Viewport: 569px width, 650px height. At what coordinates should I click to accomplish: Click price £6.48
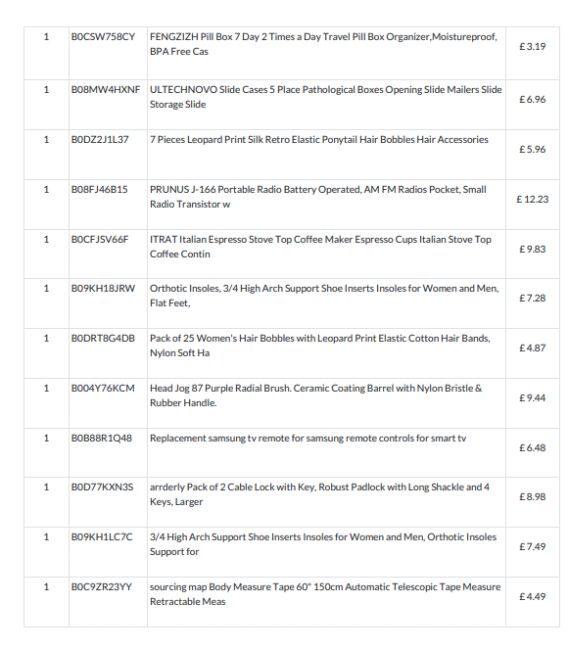[x=532, y=448]
